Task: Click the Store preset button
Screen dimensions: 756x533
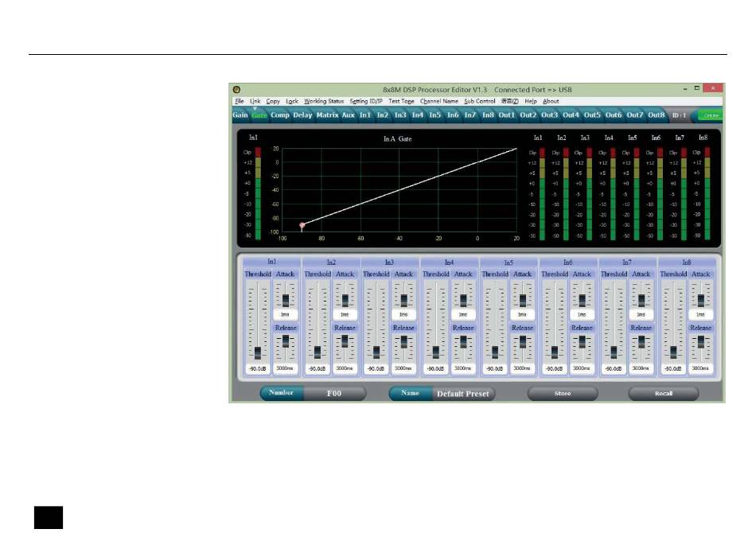Action: 563,393
